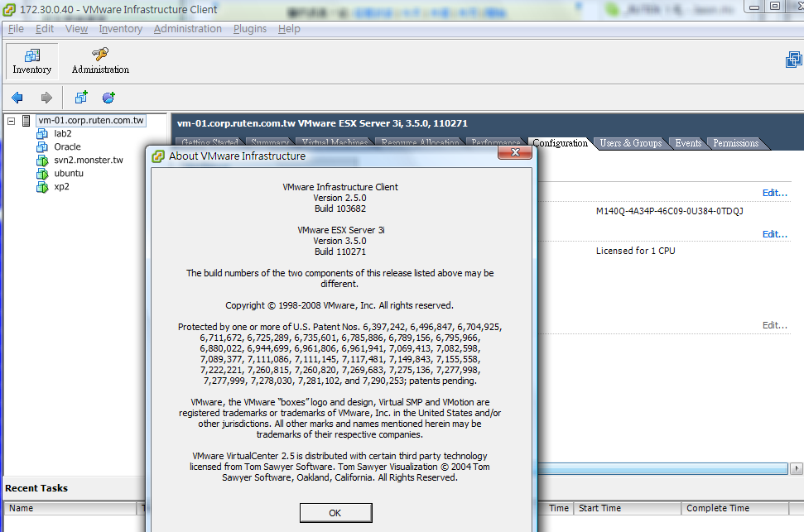The width and height of the screenshot is (804, 532).
Task: Click the Version 2.5.0 text in About dialog
Action: [x=340, y=198]
